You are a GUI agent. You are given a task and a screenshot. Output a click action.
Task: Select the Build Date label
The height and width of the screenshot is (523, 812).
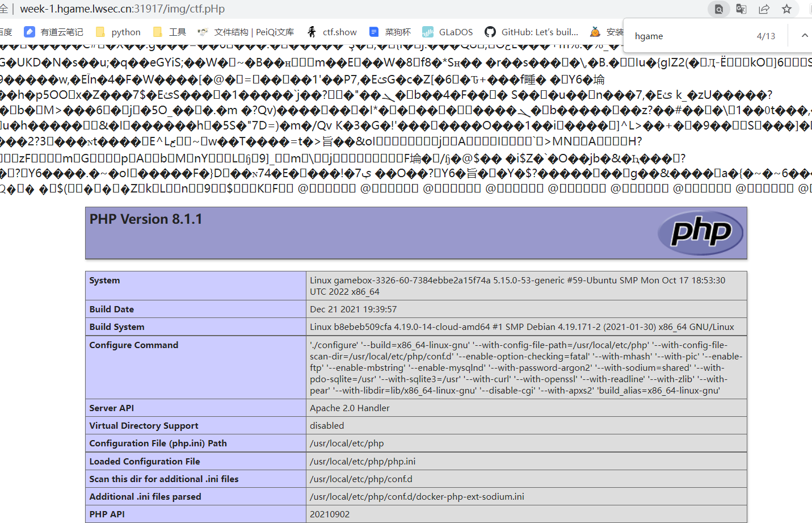pos(111,309)
